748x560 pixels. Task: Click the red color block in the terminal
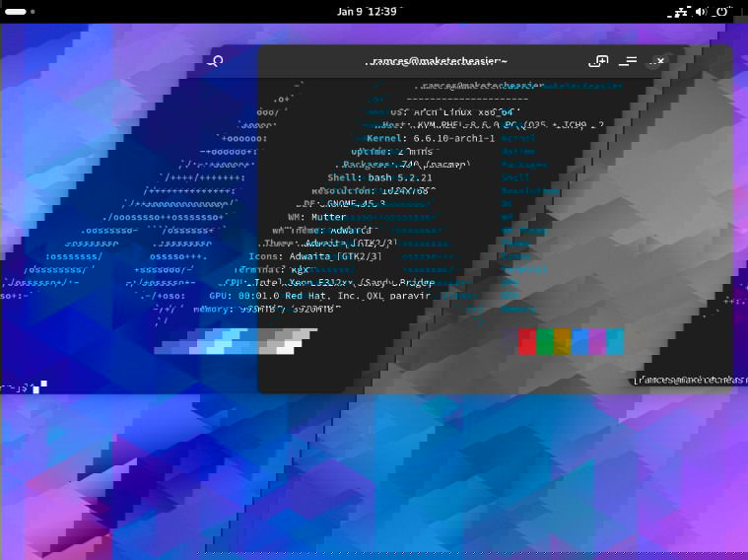tap(526, 341)
